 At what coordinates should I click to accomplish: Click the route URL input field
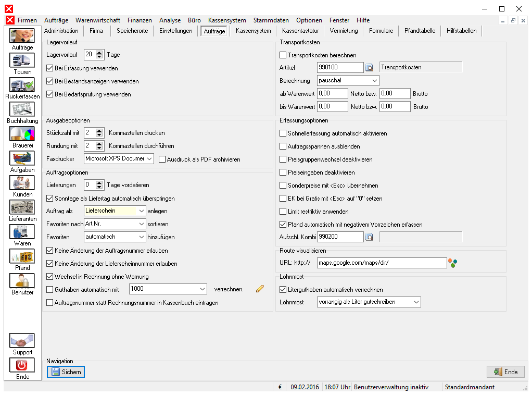(382, 263)
